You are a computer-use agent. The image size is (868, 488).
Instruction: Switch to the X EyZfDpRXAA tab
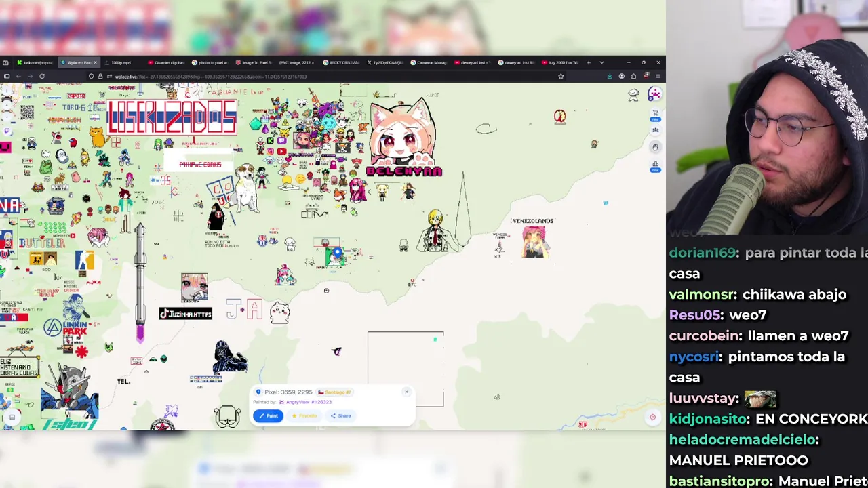[x=386, y=62]
